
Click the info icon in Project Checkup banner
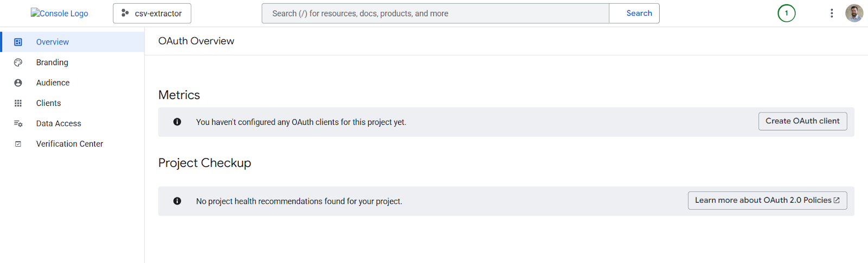(x=177, y=201)
